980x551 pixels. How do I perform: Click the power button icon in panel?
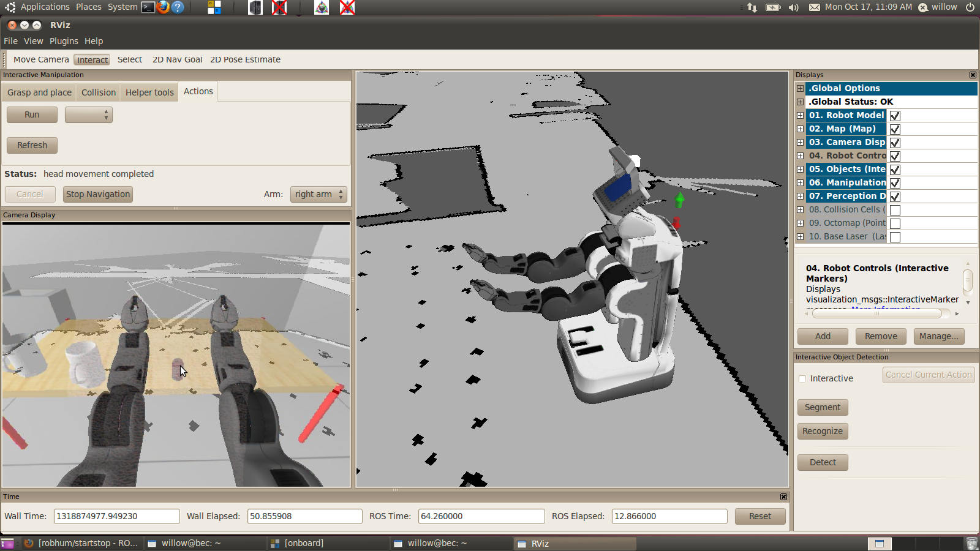pos(970,7)
